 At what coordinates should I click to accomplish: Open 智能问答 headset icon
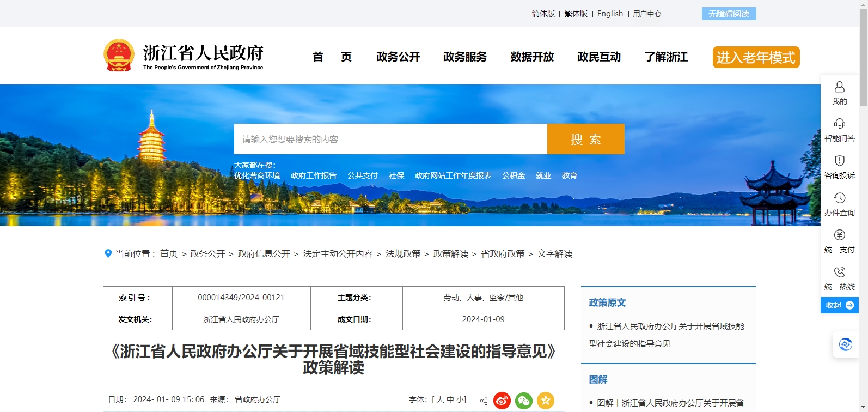click(x=839, y=130)
